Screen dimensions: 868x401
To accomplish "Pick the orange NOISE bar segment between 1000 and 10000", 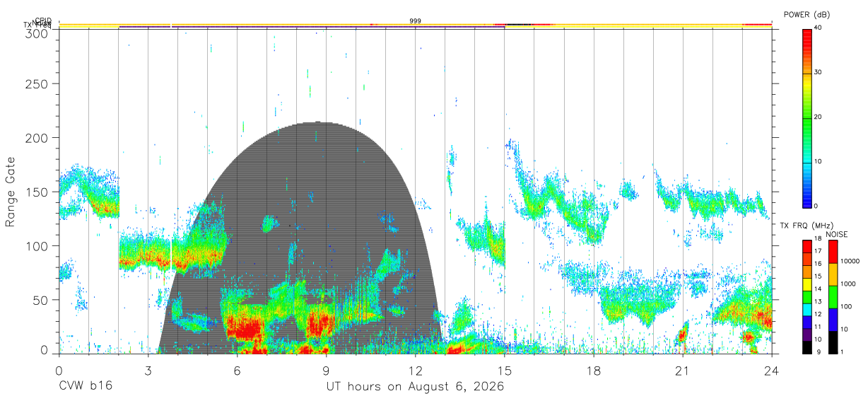I will click(832, 274).
